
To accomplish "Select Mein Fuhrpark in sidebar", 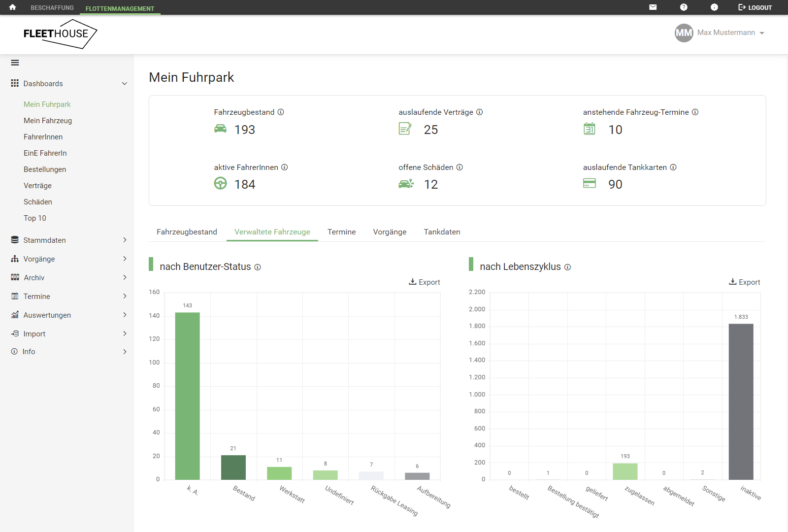I will coord(47,104).
